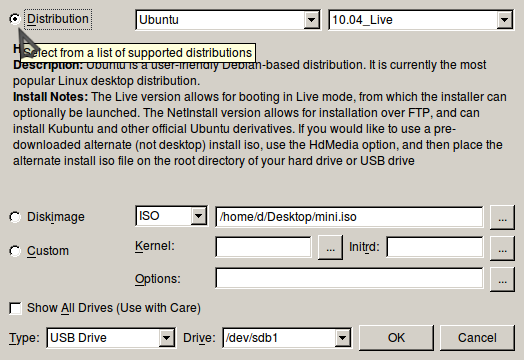Enable Show All Drives checkbox
The height and width of the screenshot is (360, 524).
click(x=15, y=308)
